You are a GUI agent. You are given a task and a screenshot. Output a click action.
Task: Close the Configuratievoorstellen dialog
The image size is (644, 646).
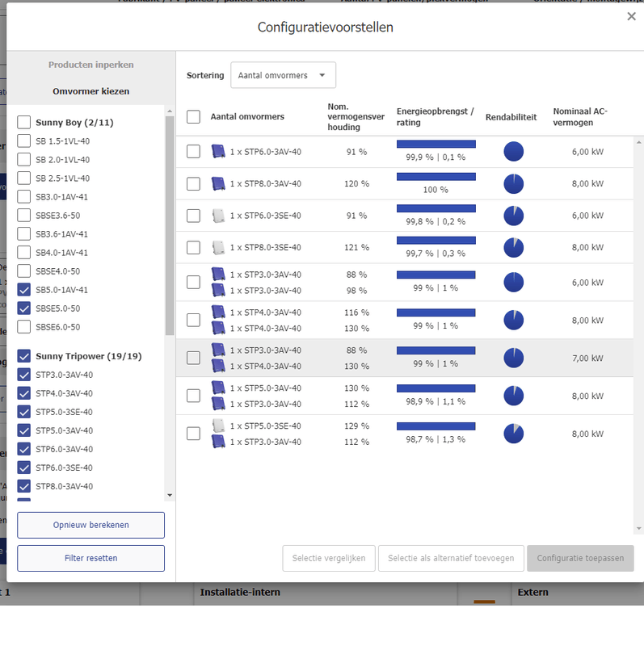[631, 16]
